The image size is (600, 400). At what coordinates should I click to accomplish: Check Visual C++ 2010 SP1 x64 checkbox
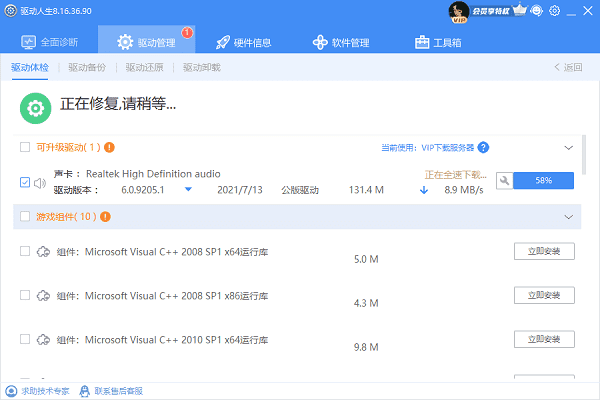pyautogui.click(x=25, y=339)
